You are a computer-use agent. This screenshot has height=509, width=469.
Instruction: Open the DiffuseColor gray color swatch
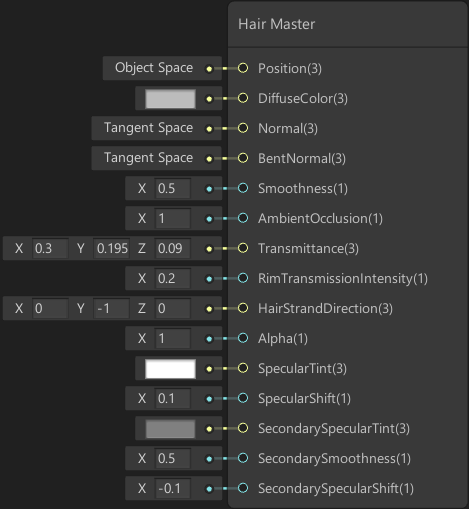170,99
